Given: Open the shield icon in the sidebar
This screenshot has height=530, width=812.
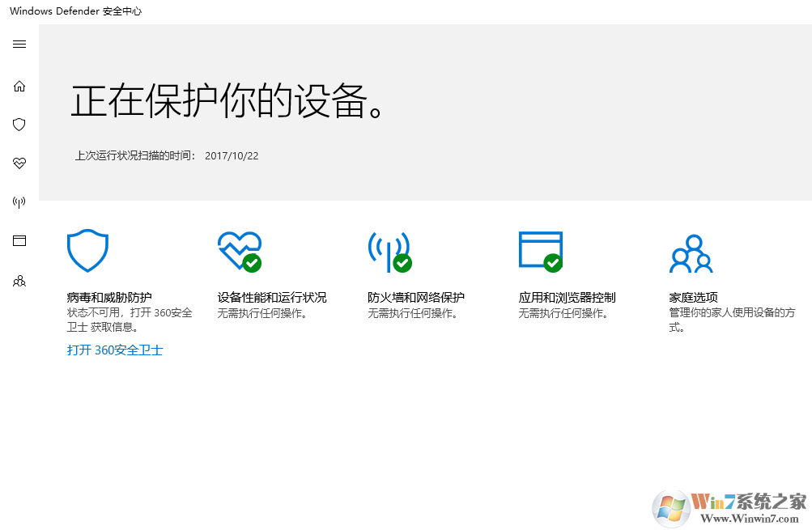Looking at the screenshot, I should pyautogui.click(x=19, y=125).
